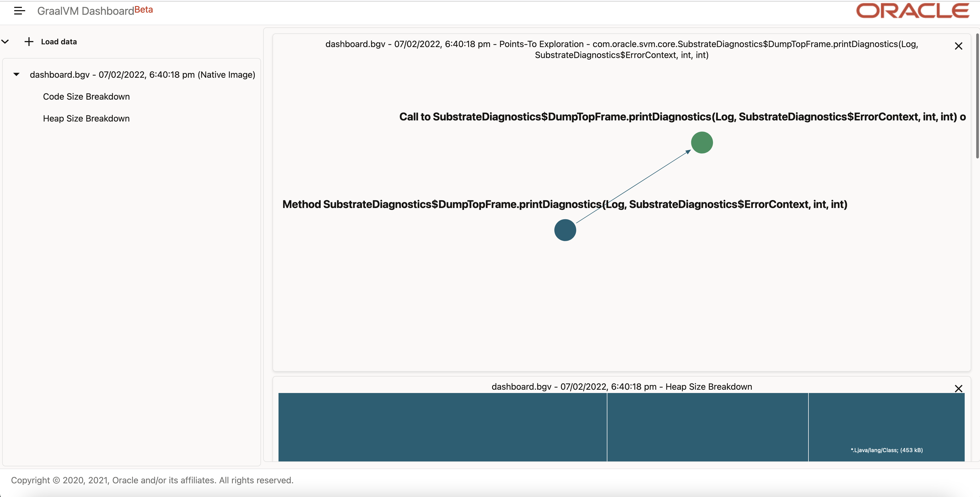Image resolution: width=980 pixels, height=497 pixels.
Task: Click the Points-To Exploration panel title
Action: pos(622,50)
